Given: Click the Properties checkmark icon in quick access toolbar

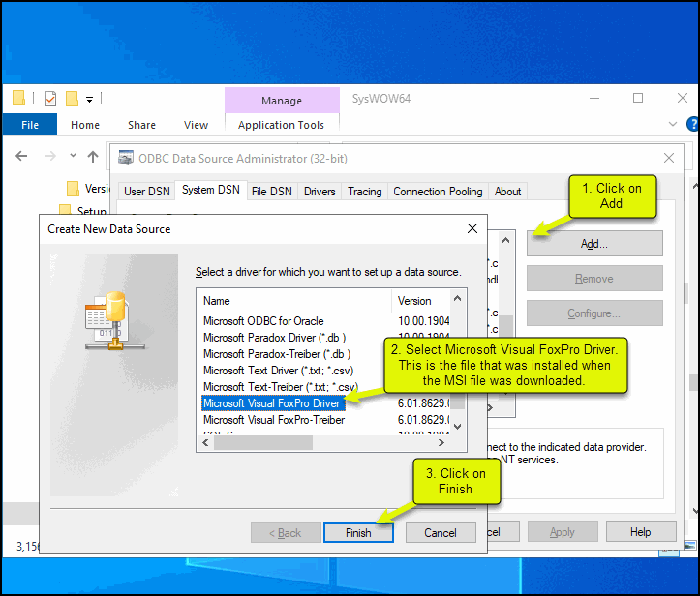Looking at the screenshot, I should tap(50, 99).
